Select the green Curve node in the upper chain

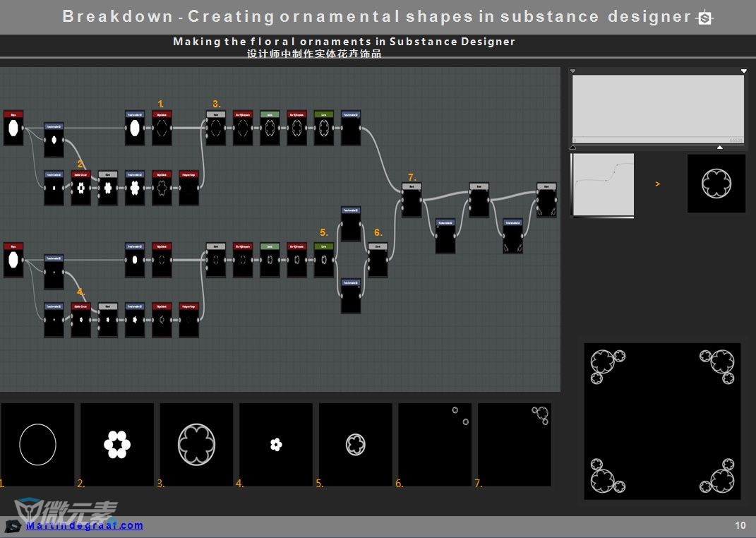(x=324, y=128)
